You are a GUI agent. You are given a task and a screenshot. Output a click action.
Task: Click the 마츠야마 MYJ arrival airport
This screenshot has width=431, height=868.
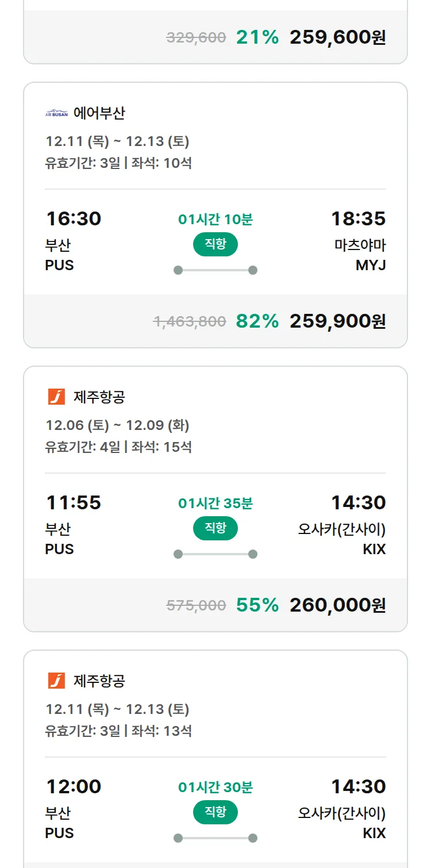click(360, 255)
